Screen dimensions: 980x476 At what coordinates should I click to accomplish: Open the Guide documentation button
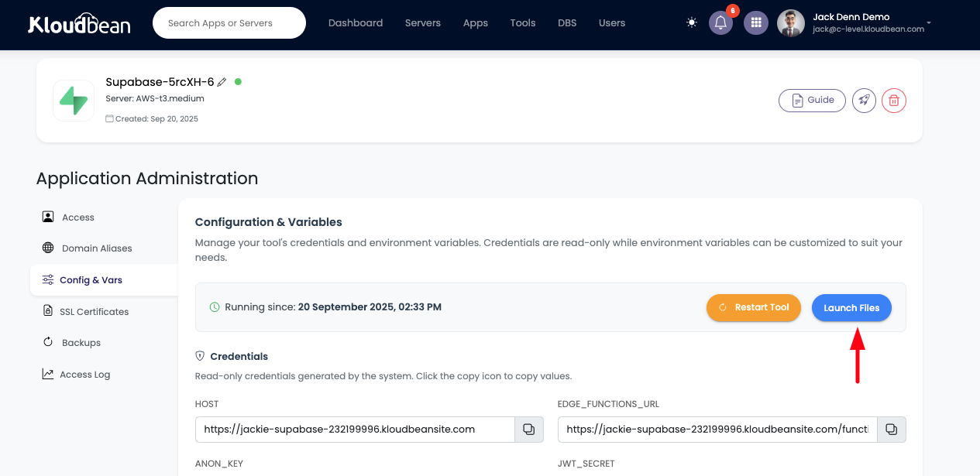click(812, 100)
